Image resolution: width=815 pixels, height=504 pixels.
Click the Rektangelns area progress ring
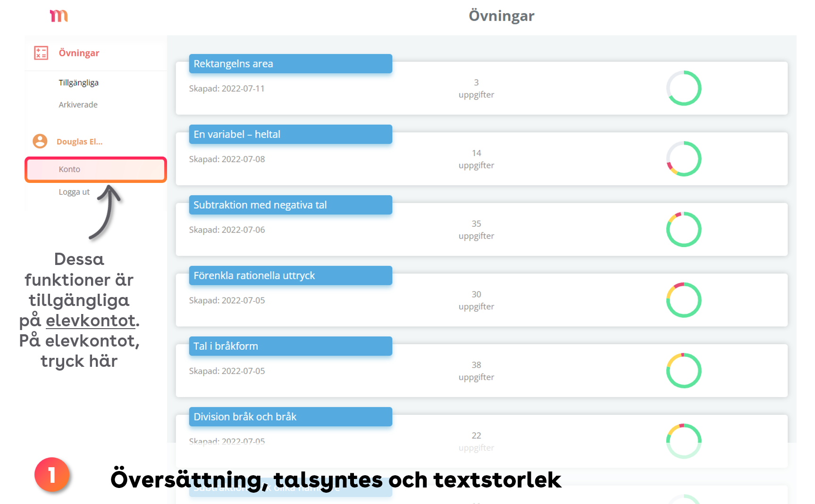pos(683,88)
